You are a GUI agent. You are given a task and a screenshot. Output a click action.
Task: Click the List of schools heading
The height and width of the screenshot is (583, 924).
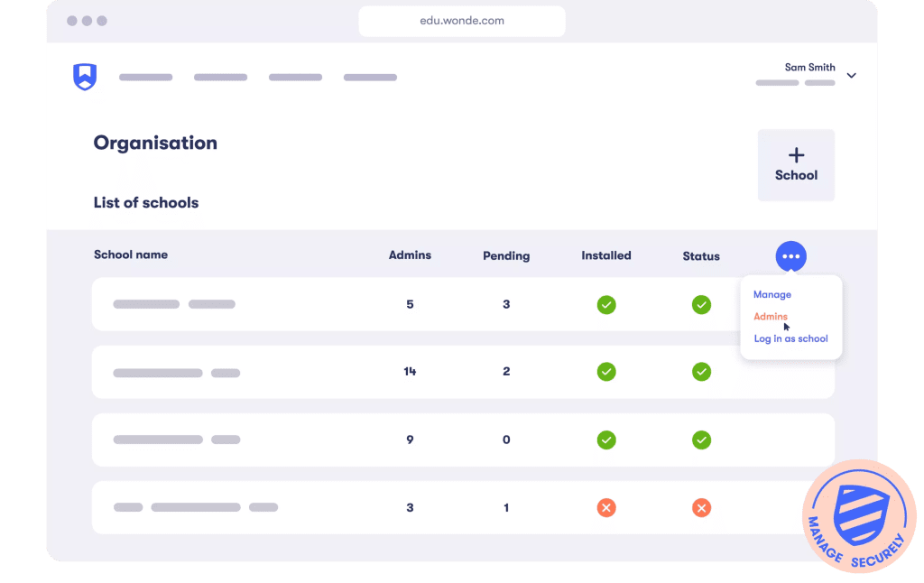click(146, 203)
